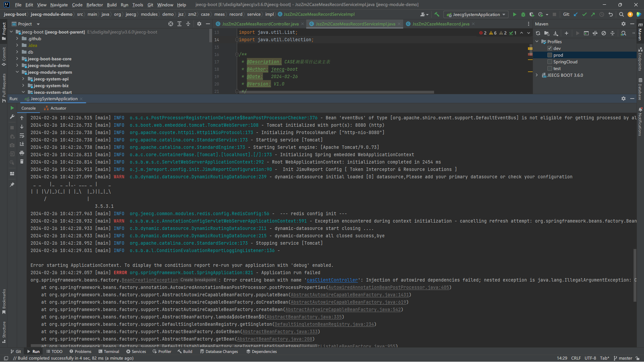Pin the Run tab with the pin icon

(12, 184)
